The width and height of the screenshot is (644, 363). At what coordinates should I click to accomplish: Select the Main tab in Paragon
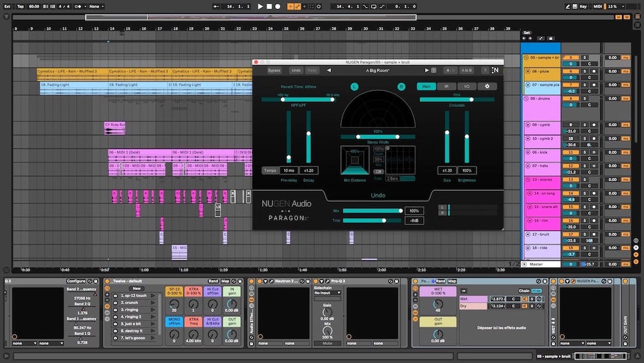426,86
